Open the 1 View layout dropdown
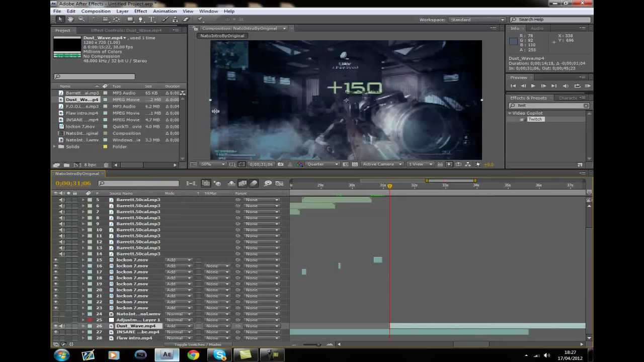 click(421, 164)
